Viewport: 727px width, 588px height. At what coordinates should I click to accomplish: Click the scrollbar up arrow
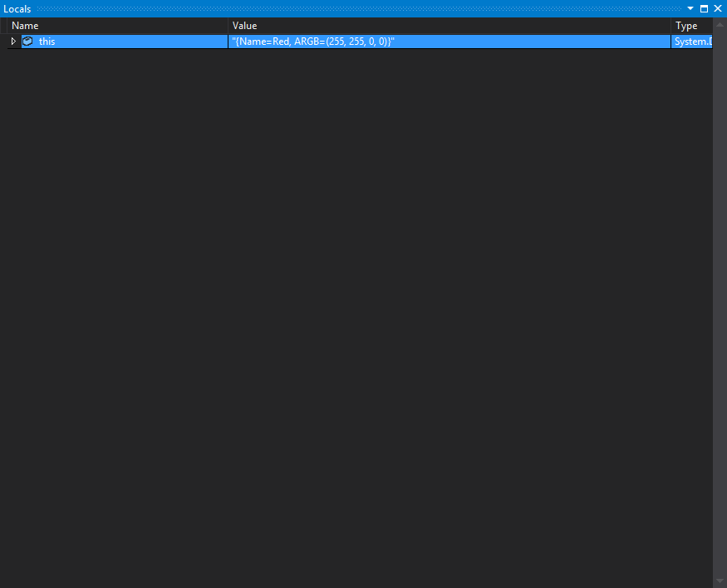pos(720,22)
